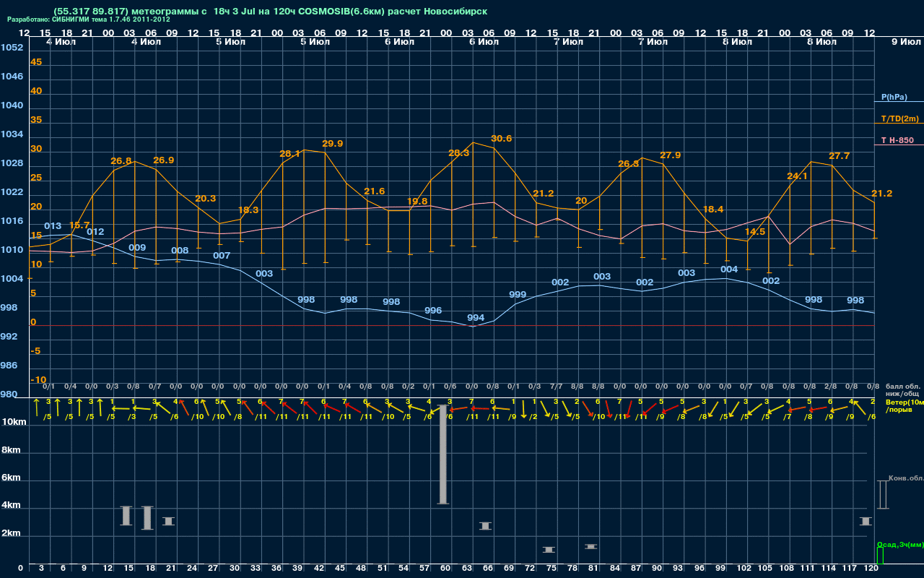924x578 pixels.
Task: Click the 20.3 temperature label
Action: (x=205, y=198)
